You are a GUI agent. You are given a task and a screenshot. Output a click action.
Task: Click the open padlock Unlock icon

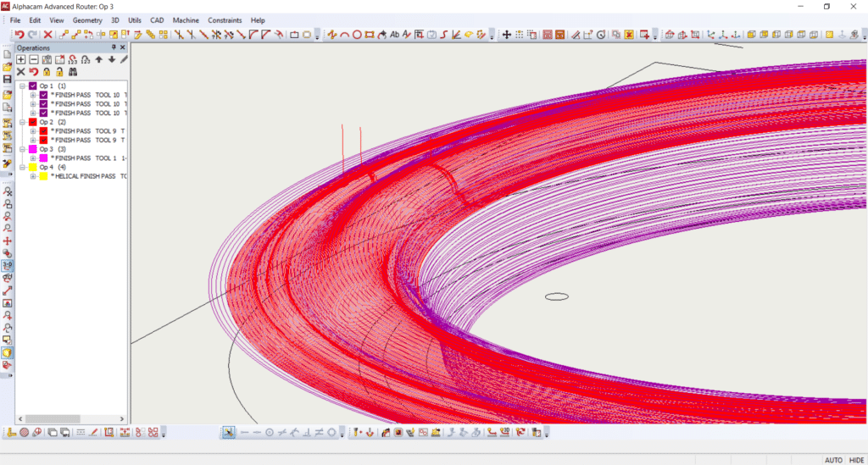(59, 72)
